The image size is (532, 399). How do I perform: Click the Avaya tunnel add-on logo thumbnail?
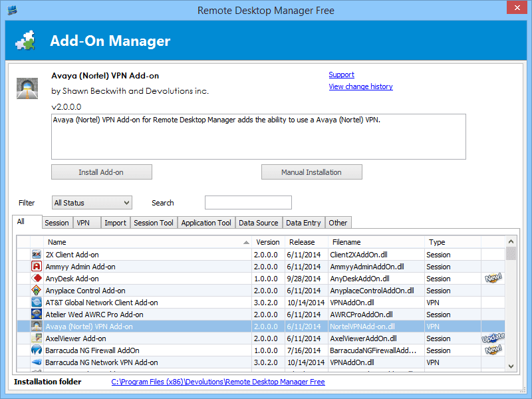(x=27, y=88)
